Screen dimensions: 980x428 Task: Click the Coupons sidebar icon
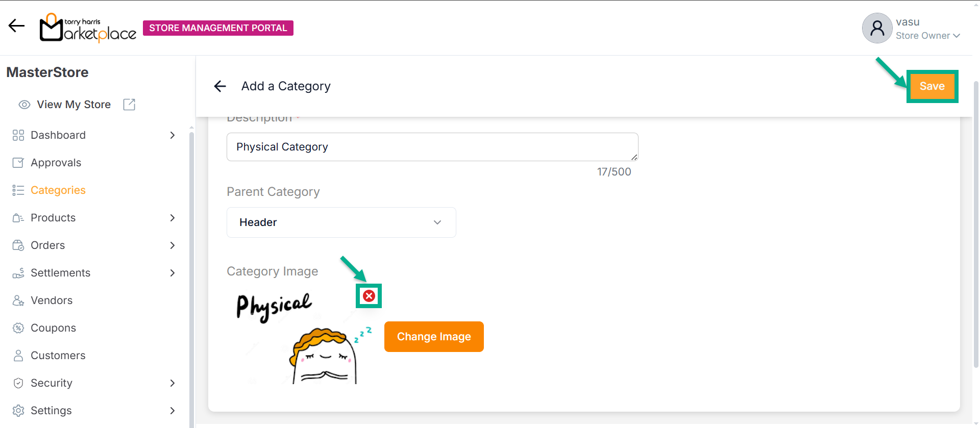pyautogui.click(x=18, y=328)
